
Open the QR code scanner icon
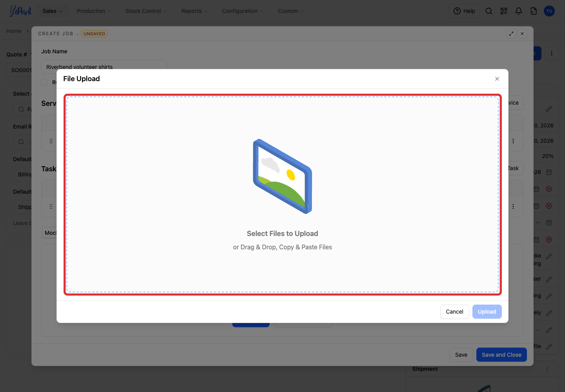tap(504, 11)
